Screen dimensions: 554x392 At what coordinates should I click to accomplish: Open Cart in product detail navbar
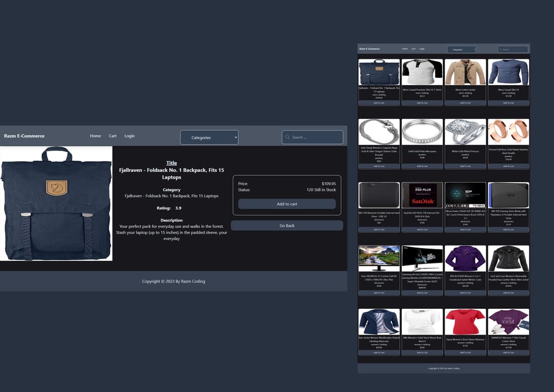pos(113,136)
